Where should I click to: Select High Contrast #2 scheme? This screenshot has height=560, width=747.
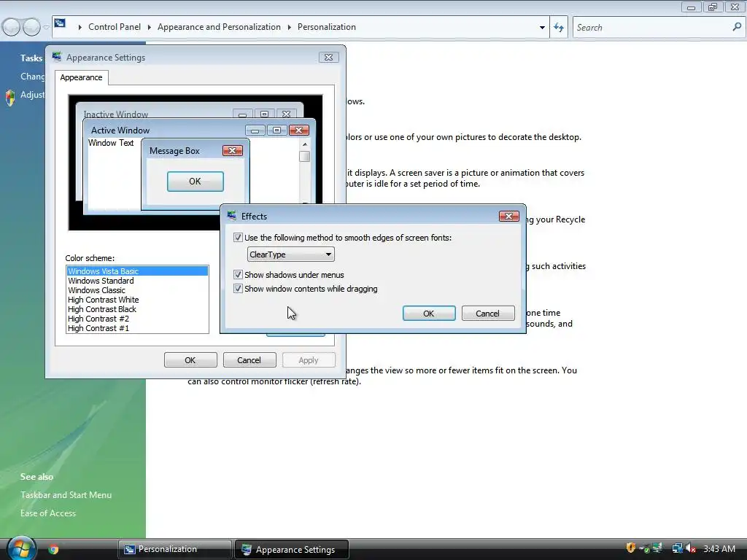pyautogui.click(x=137, y=319)
